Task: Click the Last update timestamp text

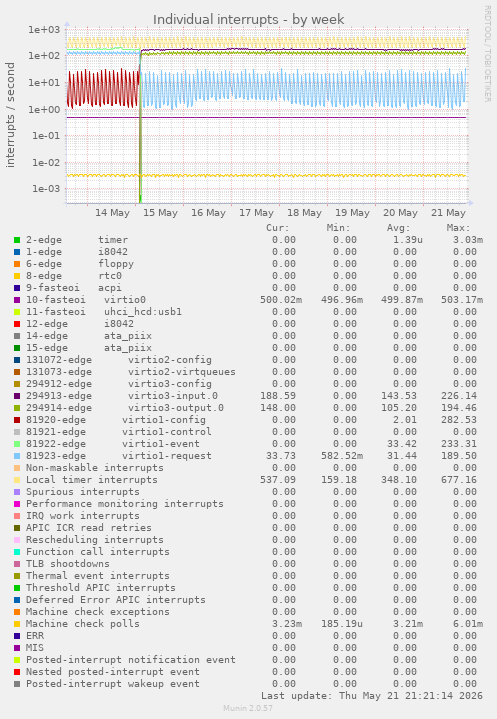Action: [372, 696]
